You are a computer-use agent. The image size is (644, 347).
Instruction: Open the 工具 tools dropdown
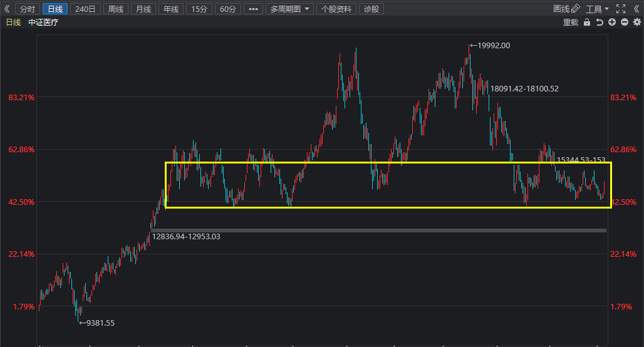[597, 9]
